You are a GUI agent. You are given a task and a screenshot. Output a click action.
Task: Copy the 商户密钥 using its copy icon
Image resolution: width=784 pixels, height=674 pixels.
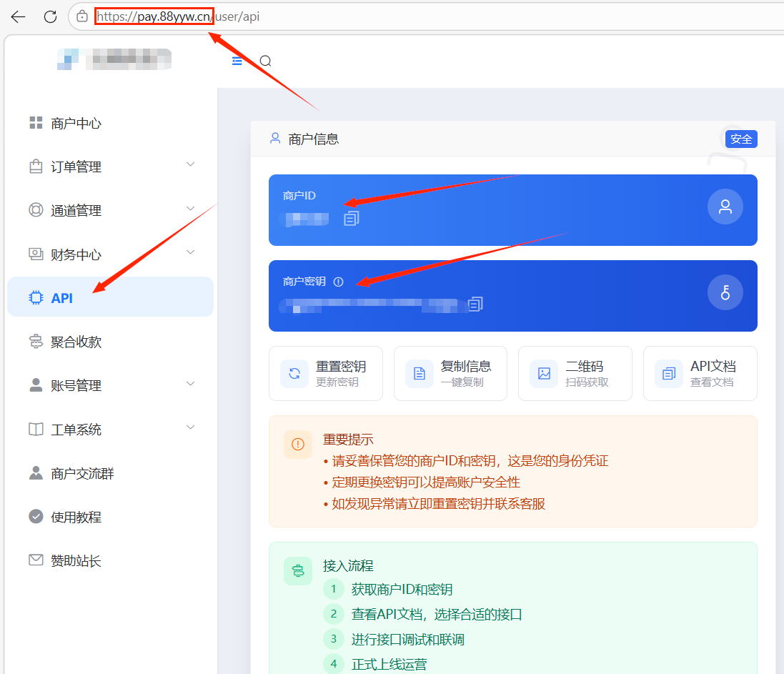475,304
